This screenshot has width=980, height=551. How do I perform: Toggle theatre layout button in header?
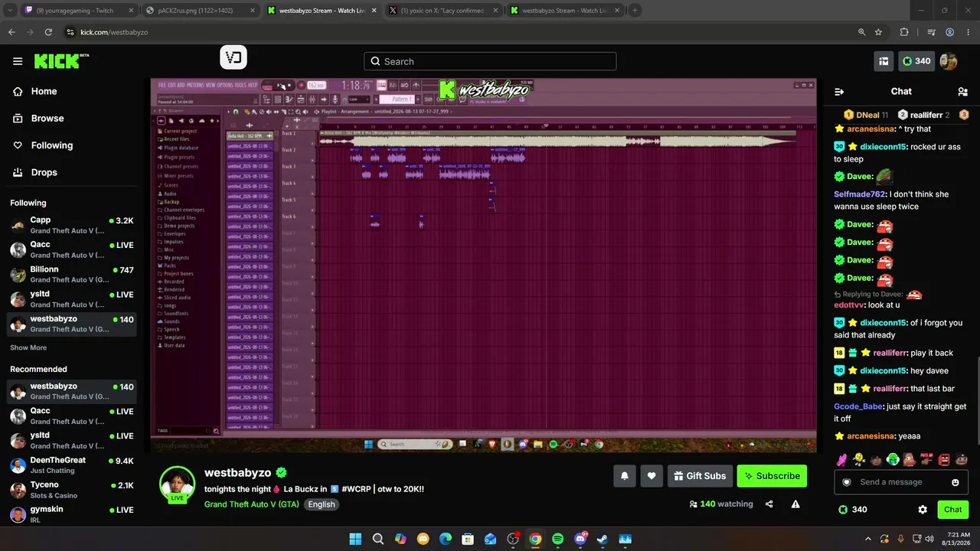tap(884, 61)
